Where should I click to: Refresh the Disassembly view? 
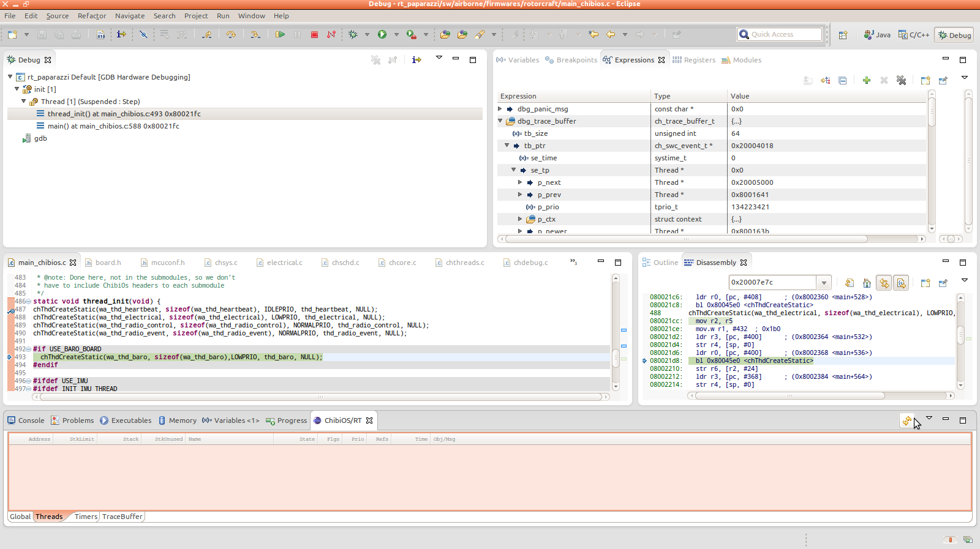click(x=850, y=283)
